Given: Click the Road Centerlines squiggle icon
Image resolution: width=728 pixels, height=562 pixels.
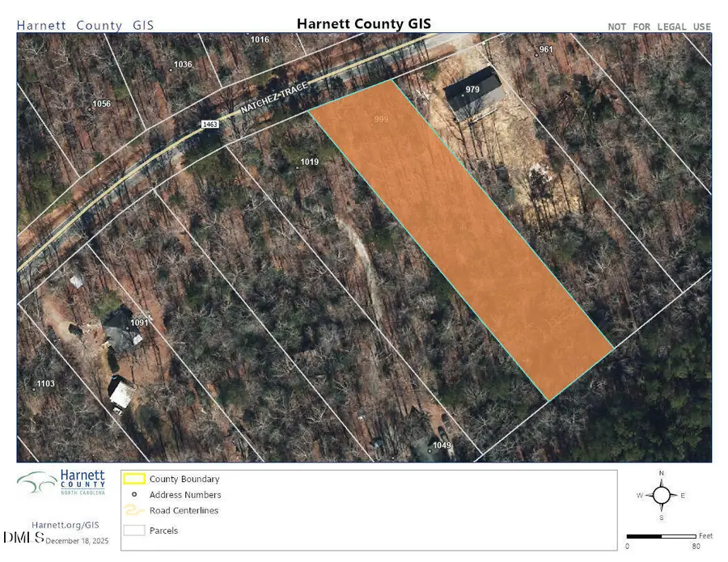Looking at the screenshot, I should point(134,511).
